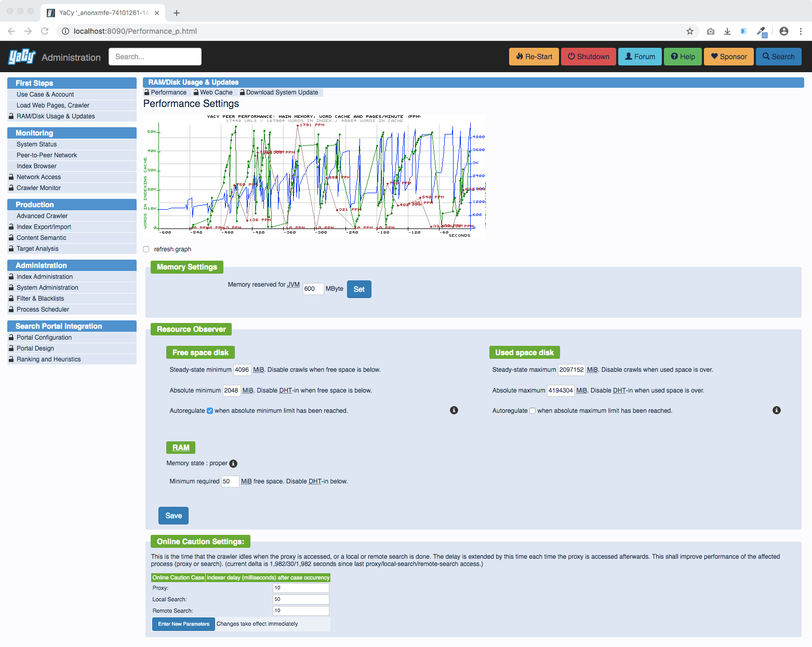The image size is (812, 647).
Task: Click Re-Start button
Action: coord(534,57)
